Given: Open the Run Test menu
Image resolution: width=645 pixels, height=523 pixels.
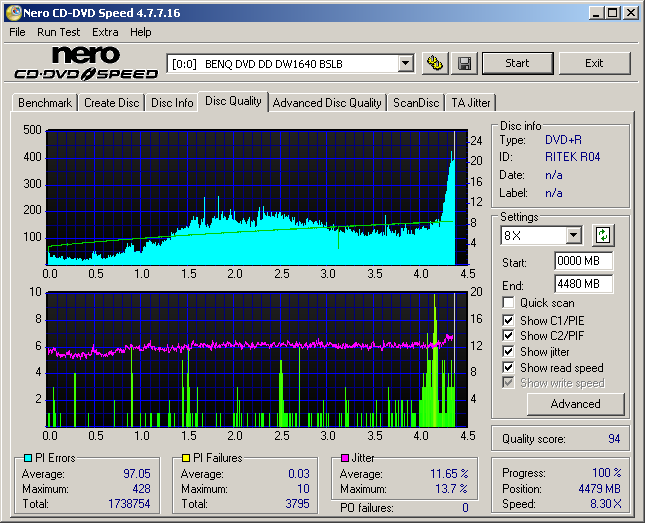Looking at the screenshot, I should coord(59,32).
